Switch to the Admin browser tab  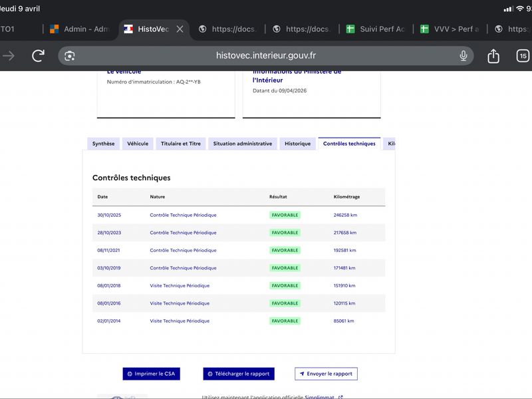(80, 29)
